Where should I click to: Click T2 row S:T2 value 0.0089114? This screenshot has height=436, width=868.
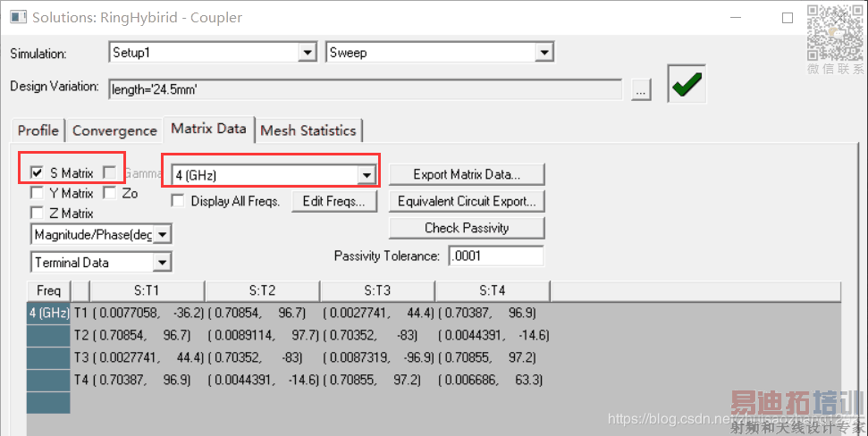pos(244,335)
